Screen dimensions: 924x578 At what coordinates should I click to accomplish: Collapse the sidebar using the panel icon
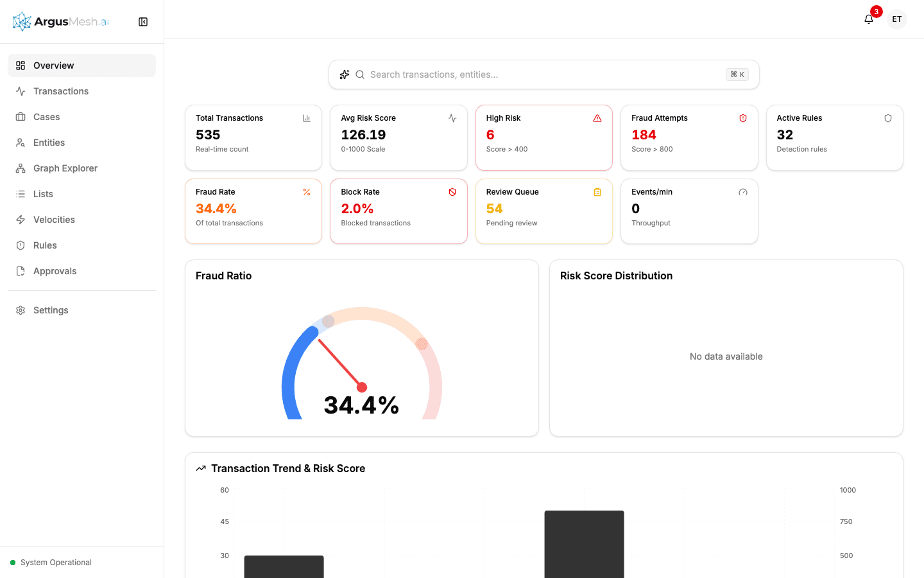142,21
